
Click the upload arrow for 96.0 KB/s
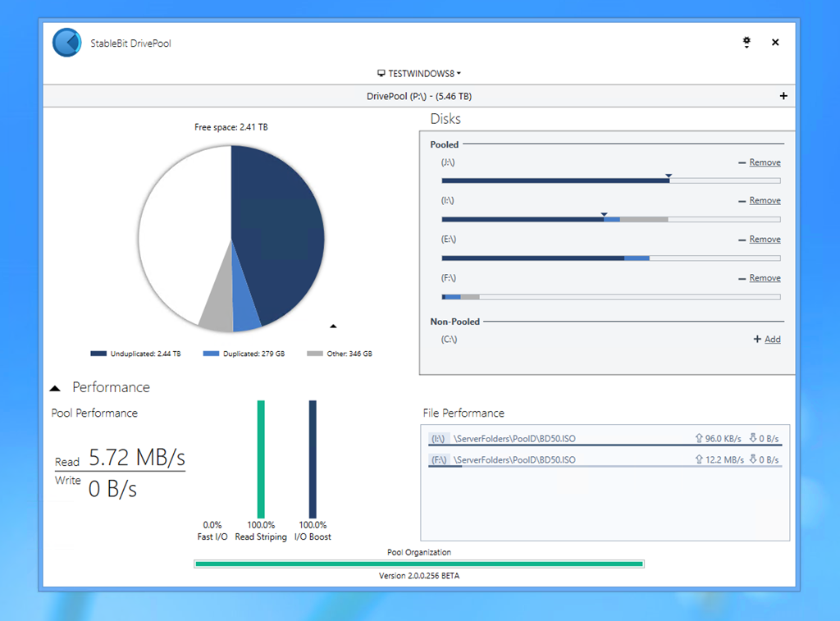[x=699, y=438]
